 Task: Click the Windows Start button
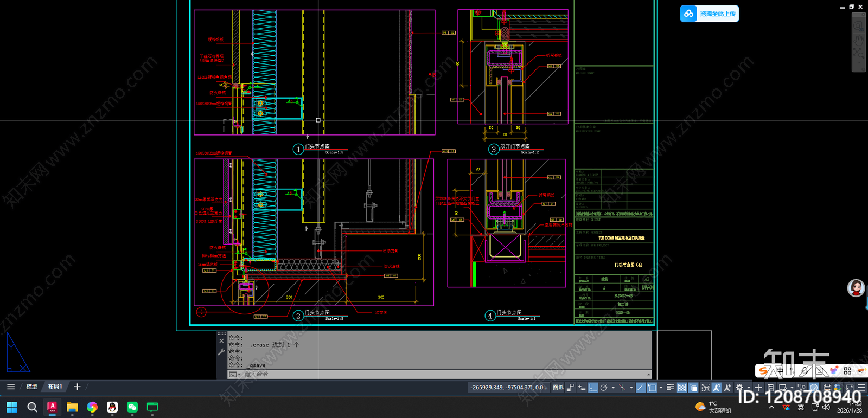tap(12, 407)
